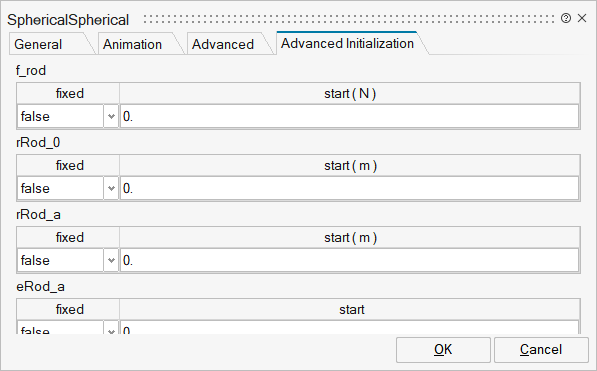The width and height of the screenshot is (597, 371).
Task: Click the rRod_a start (m) input field
Action: click(x=350, y=260)
